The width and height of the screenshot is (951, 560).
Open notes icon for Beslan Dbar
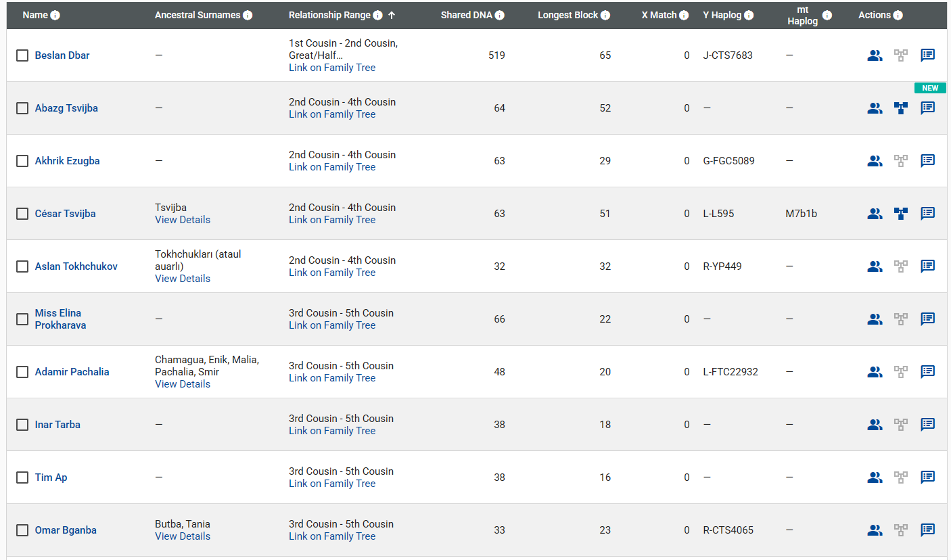pos(928,55)
